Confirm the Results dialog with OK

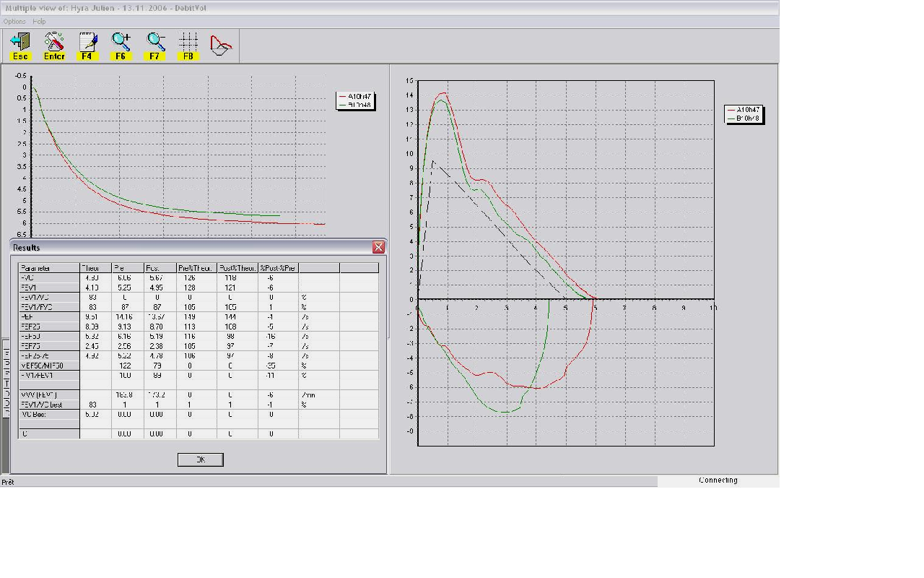pyautogui.click(x=201, y=460)
